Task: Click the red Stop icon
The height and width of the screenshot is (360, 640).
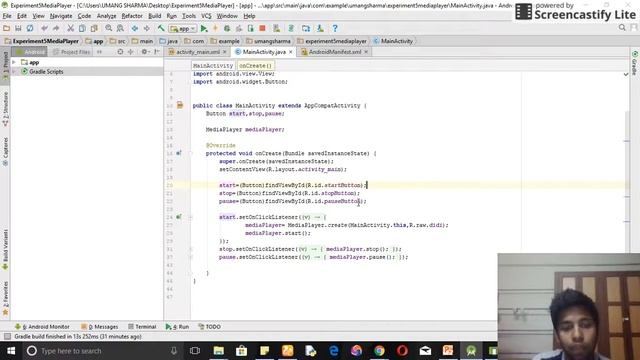Action: click(x=262, y=29)
